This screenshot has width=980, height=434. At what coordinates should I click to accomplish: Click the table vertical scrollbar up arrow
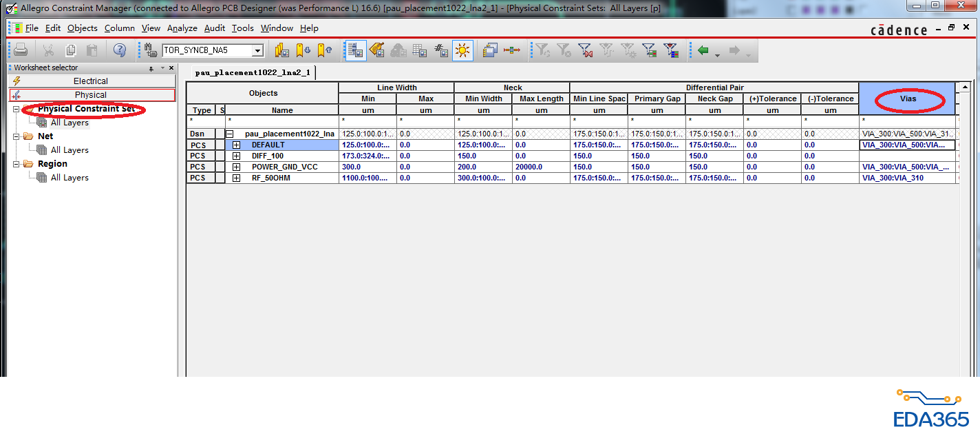[966, 87]
